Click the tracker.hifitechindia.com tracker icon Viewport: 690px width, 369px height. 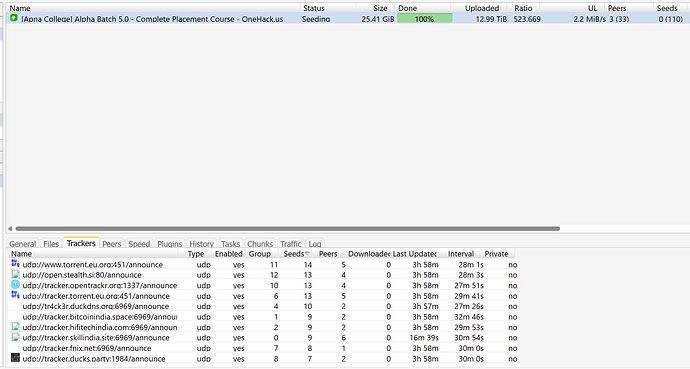15,326
